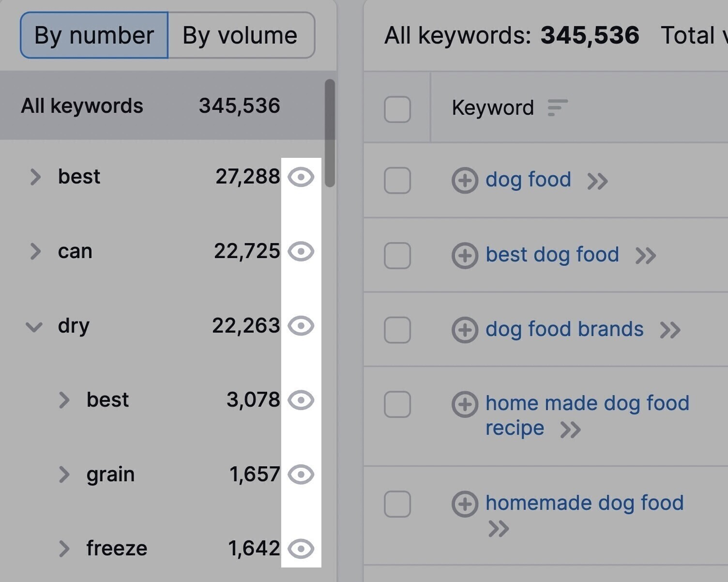
Task: Open the homemade dog food keyword link
Action: pos(584,503)
